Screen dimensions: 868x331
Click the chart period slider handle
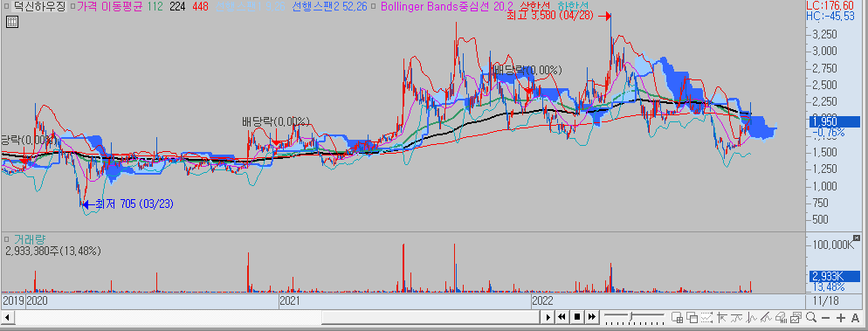coord(631,316)
